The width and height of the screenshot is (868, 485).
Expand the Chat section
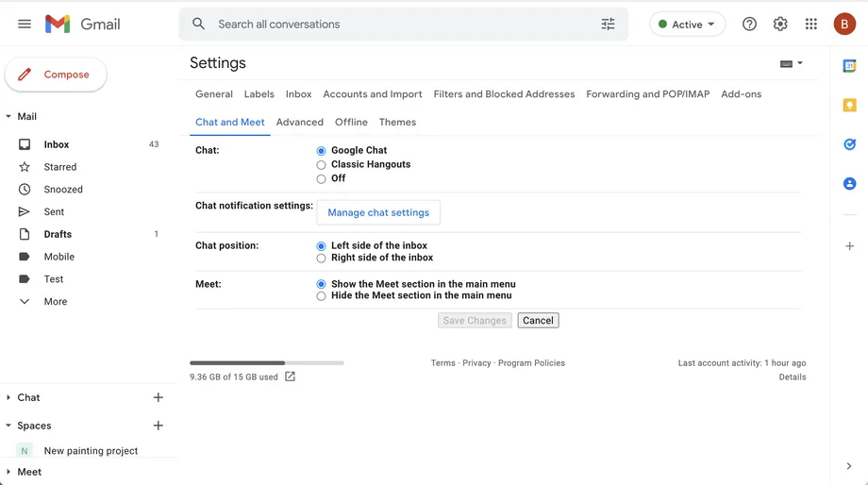tap(8, 397)
